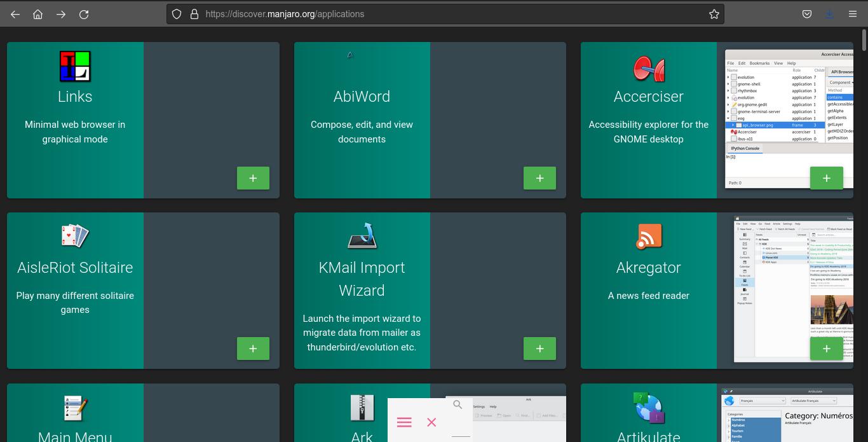Select the Akregator RSS feed icon

[x=649, y=236]
